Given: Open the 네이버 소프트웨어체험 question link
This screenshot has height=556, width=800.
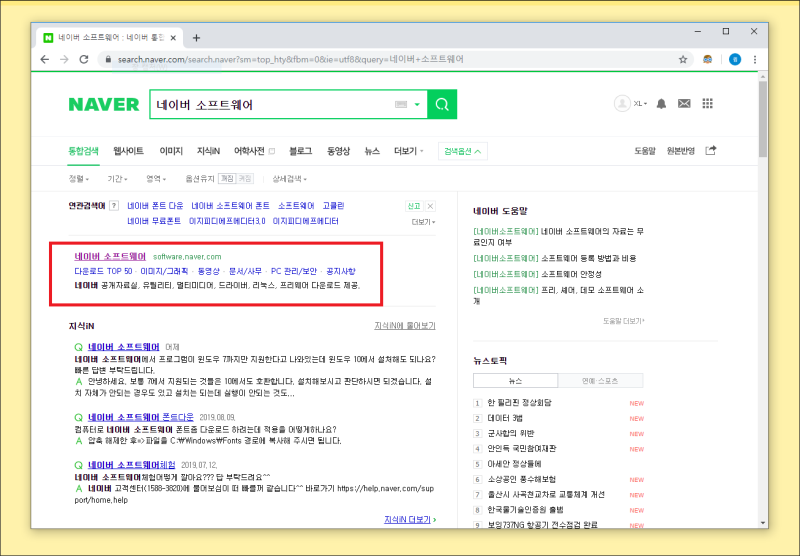Looking at the screenshot, I should [x=132, y=465].
